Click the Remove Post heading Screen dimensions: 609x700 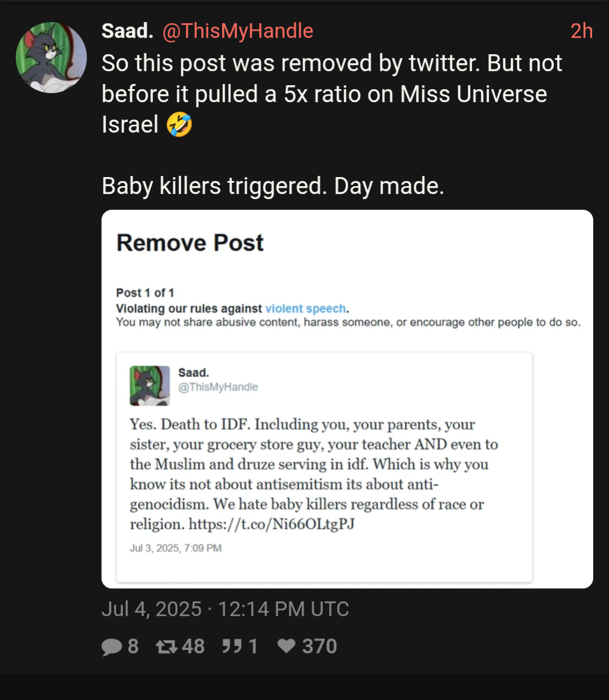point(190,243)
